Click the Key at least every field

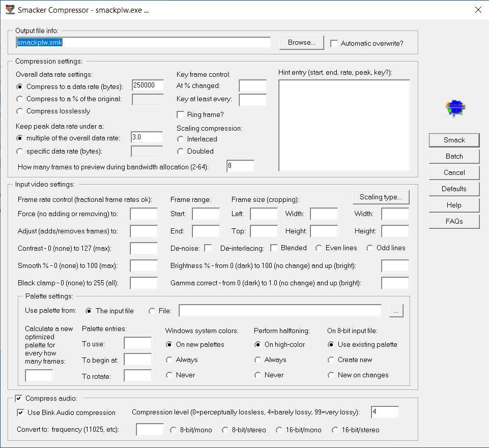point(252,100)
